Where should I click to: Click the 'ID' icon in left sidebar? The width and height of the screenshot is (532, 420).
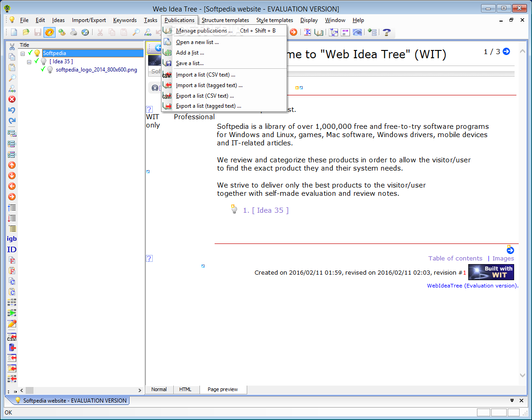pyautogui.click(x=12, y=249)
